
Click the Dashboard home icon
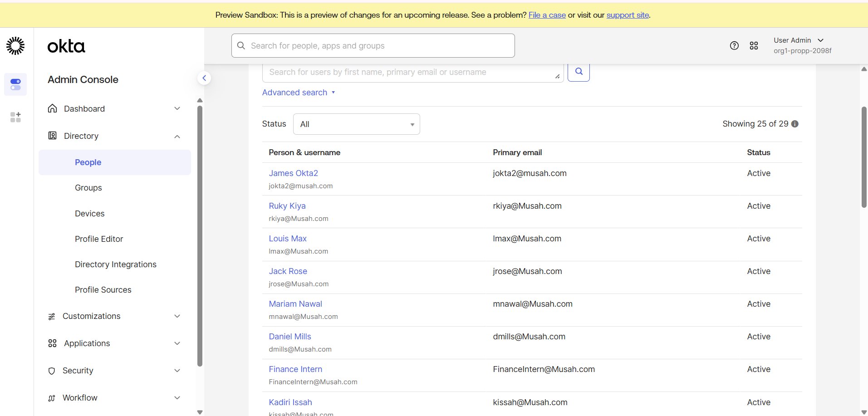point(53,108)
